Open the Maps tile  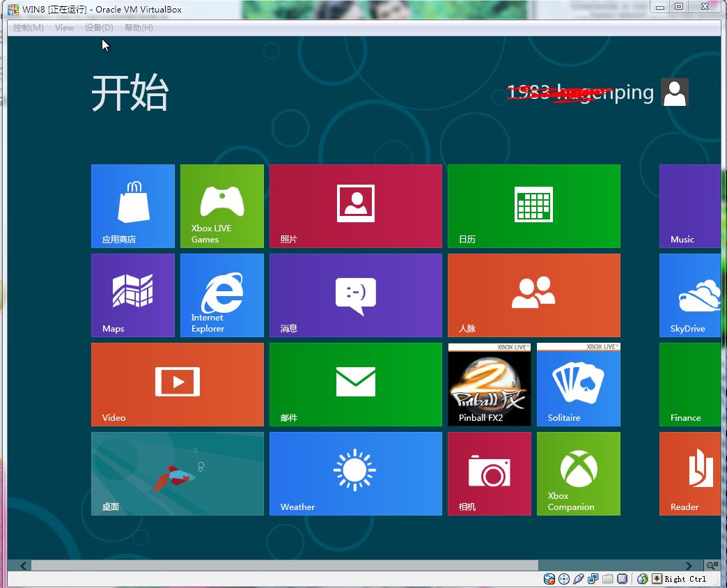(x=132, y=295)
